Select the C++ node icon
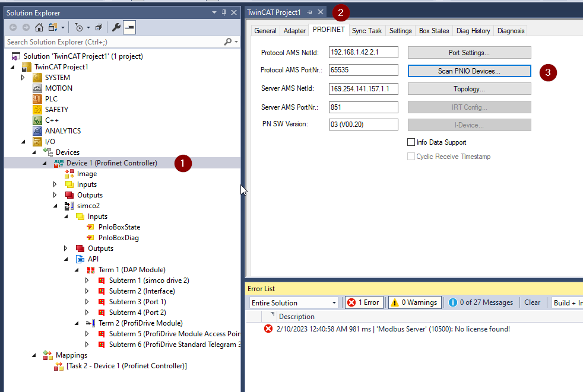 (x=37, y=120)
